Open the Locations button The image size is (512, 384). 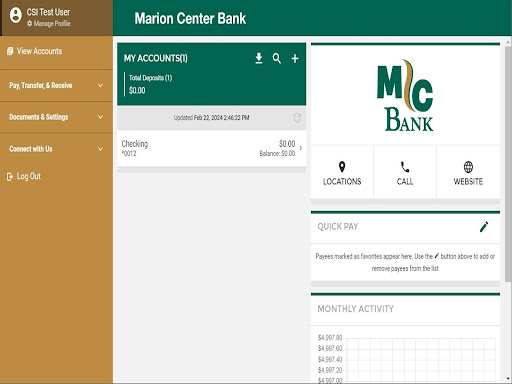coord(342,172)
